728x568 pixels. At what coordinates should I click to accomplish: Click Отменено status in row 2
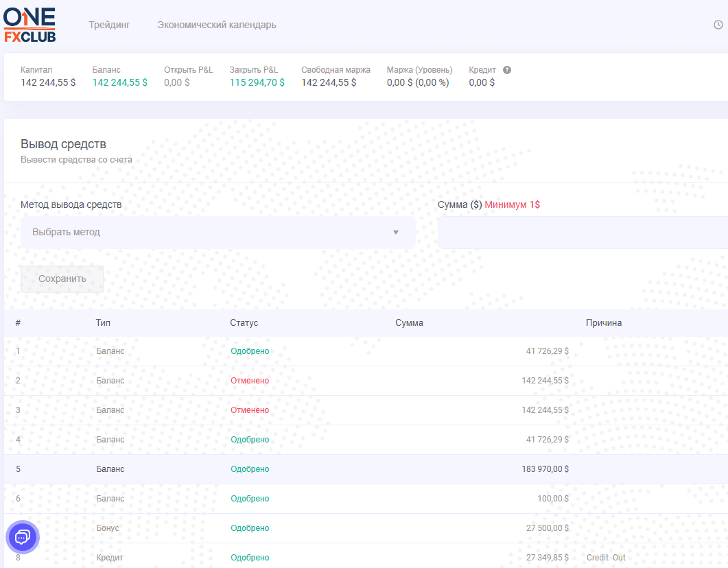[x=250, y=381]
